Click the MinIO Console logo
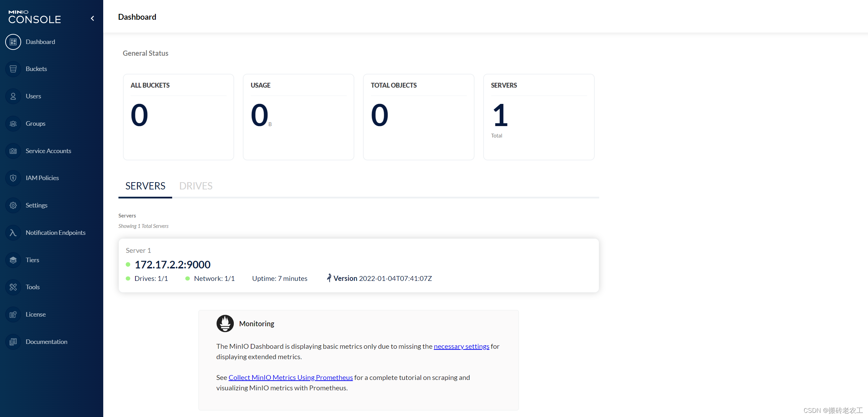This screenshot has height=417, width=868. click(x=35, y=17)
